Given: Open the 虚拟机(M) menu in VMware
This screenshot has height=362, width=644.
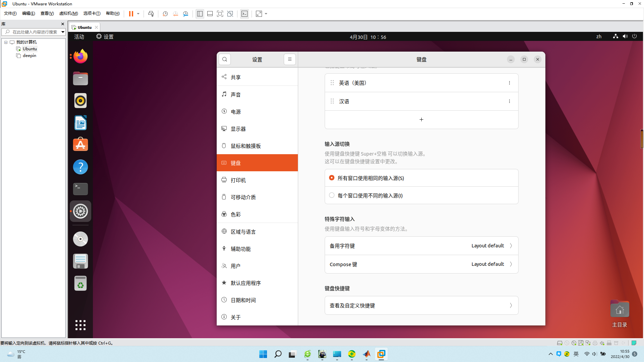Looking at the screenshot, I should 68,13.
